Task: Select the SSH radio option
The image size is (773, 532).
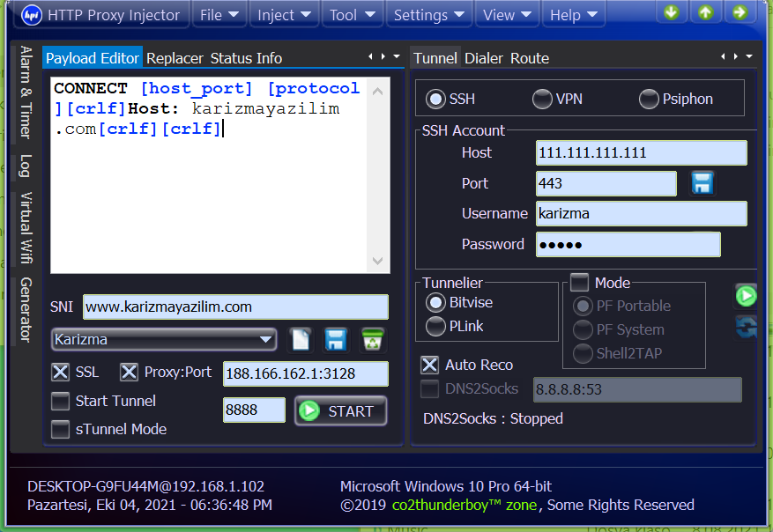Action: click(x=435, y=99)
